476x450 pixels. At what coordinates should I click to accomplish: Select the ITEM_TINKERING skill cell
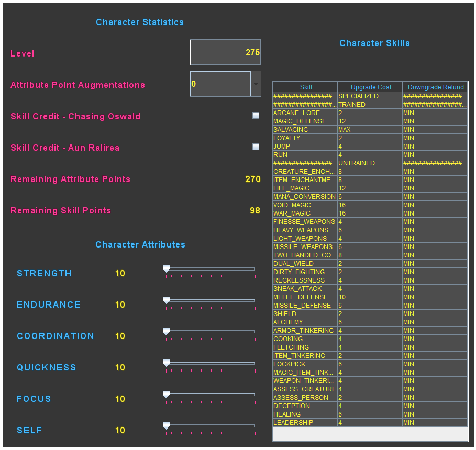tap(305, 356)
